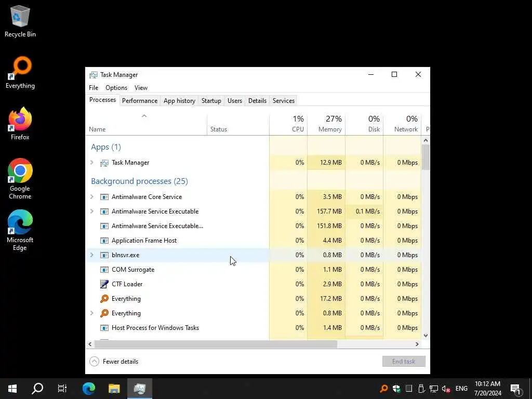Click the safely remove hardware tray icon

pyautogui.click(x=421, y=389)
